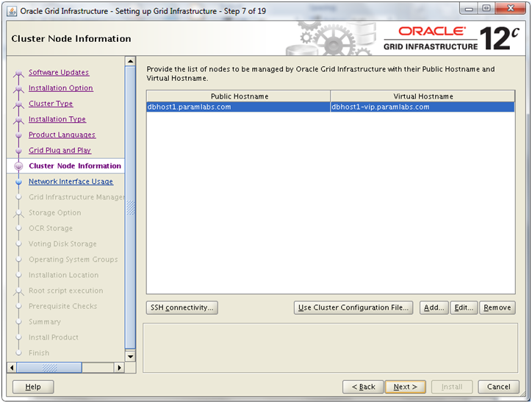Remove the selected node
The height and width of the screenshot is (403, 532).
coord(497,307)
